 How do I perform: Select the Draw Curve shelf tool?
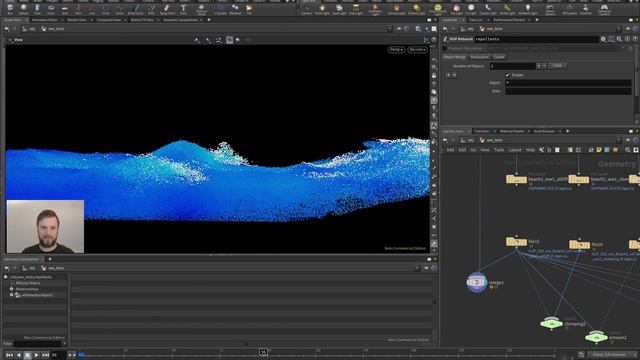(136, 9)
